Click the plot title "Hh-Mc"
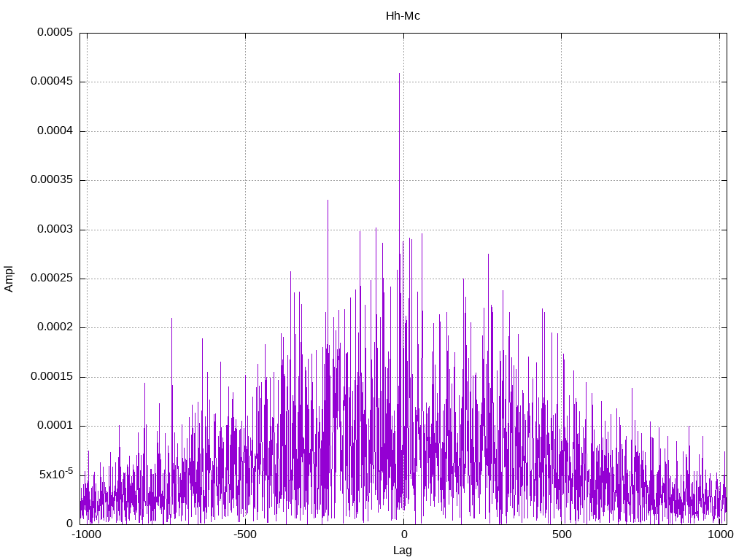 click(x=403, y=16)
